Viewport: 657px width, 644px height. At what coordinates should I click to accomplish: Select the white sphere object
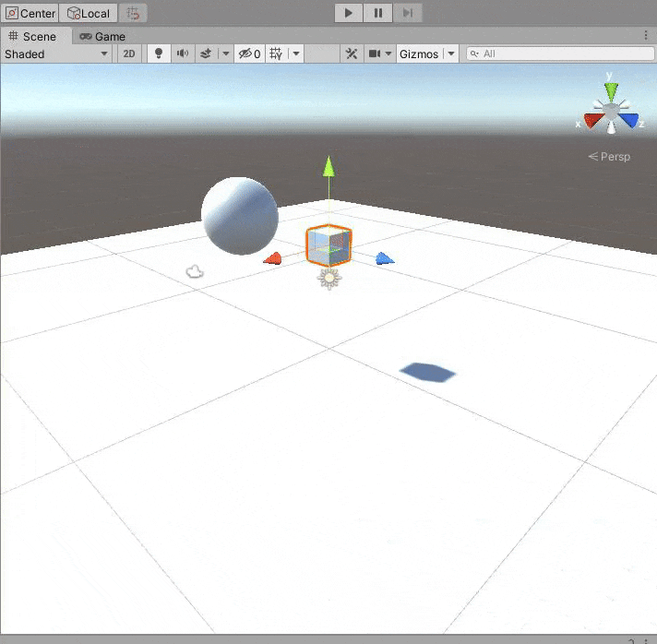(x=240, y=216)
